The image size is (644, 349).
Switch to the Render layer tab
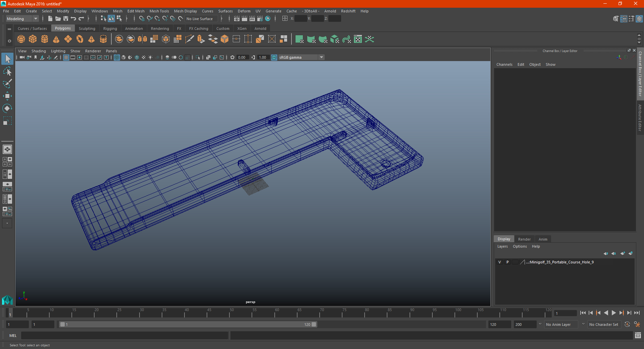click(524, 239)
